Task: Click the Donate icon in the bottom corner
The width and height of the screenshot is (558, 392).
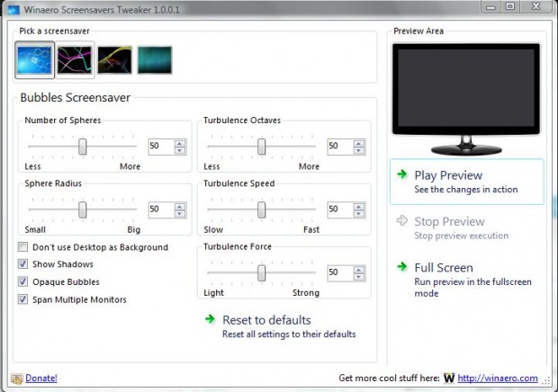Action: click(15, 379)
